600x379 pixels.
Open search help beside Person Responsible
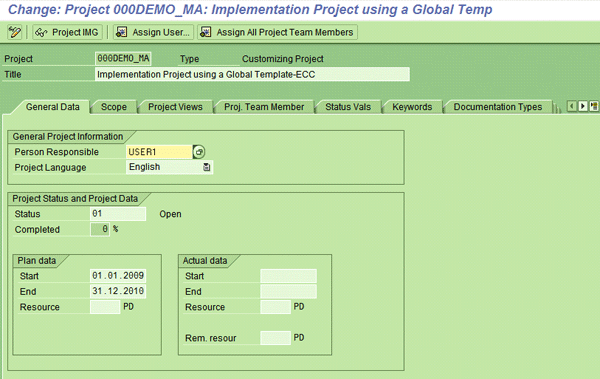(x=199, y=152)
